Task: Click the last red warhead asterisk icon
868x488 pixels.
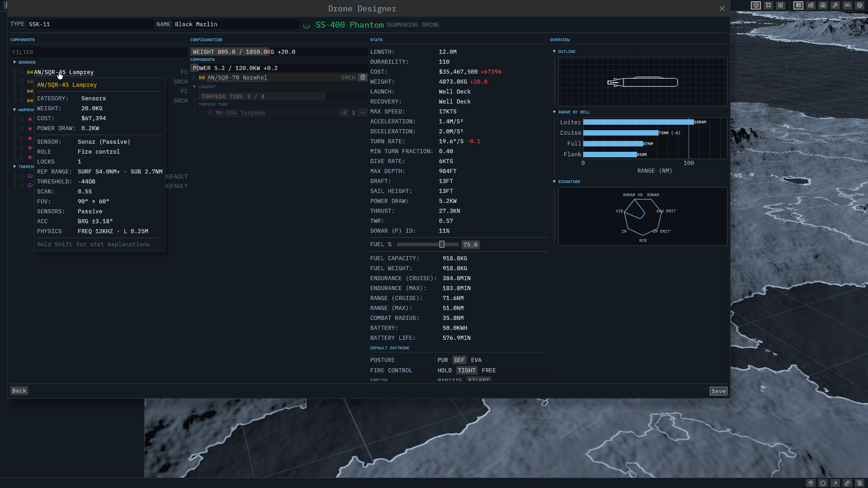Action: coord(30,157)
